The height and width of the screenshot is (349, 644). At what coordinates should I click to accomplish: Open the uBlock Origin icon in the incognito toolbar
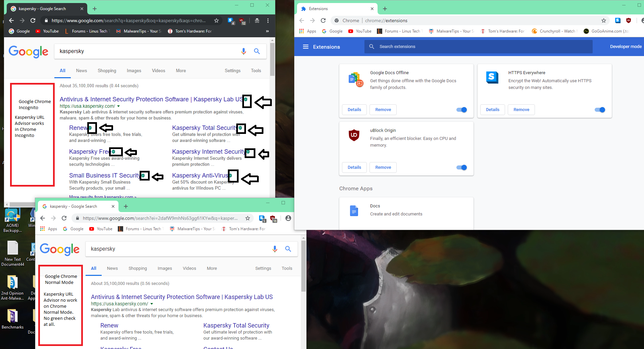[x=242, y=21]
